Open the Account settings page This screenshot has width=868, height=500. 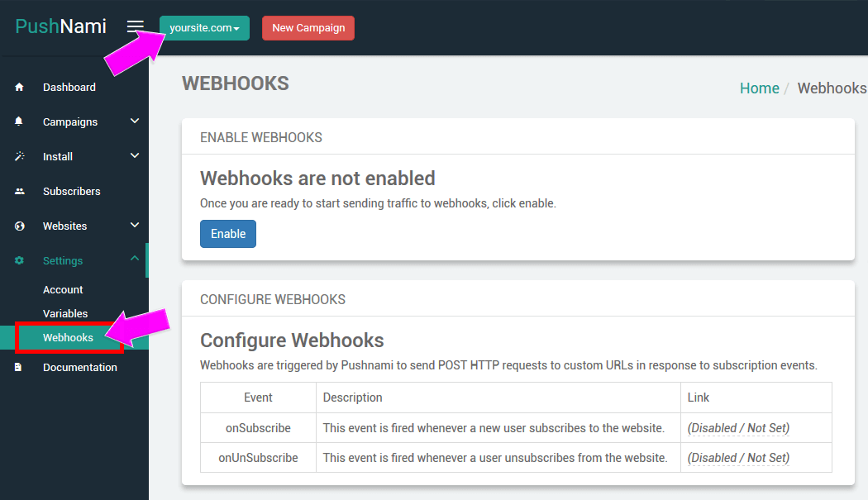(x=63, y=290)
